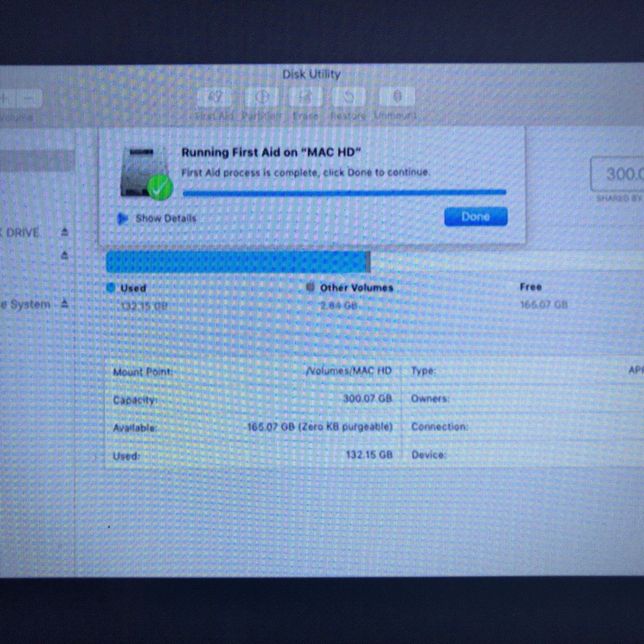
Task: Add a volume with the plus button
Action: point(4,98)
